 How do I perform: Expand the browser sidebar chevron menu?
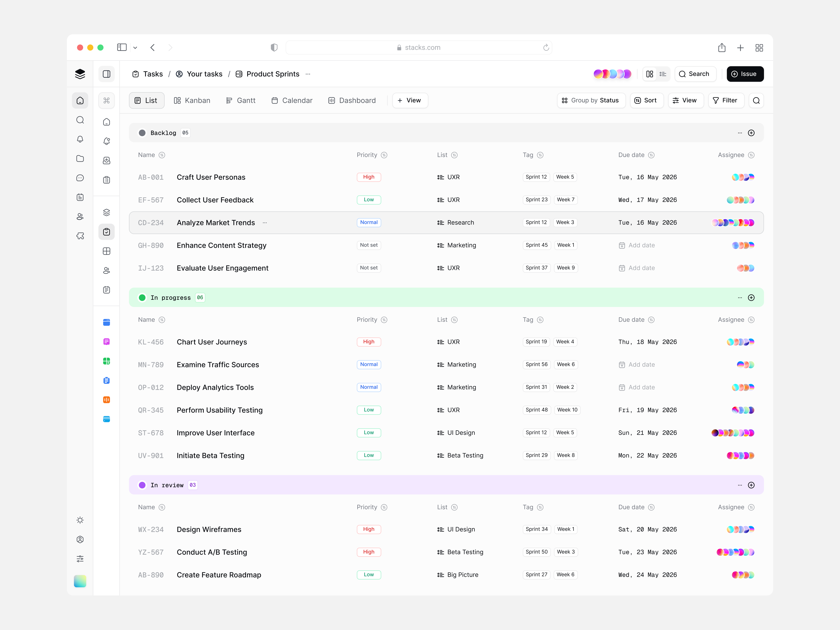click(x=135, y=48)
